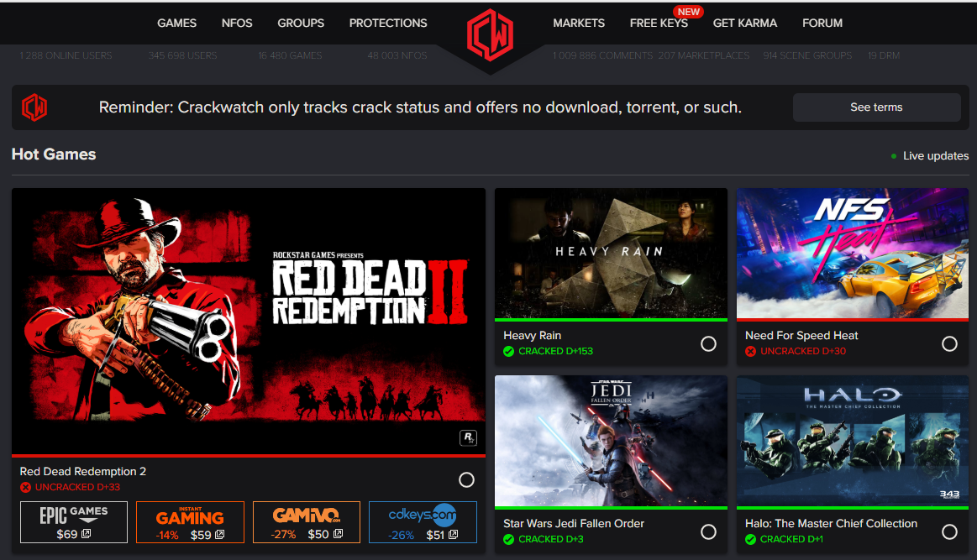Click the Jedi Fallen Order cover image

(612, 441)
